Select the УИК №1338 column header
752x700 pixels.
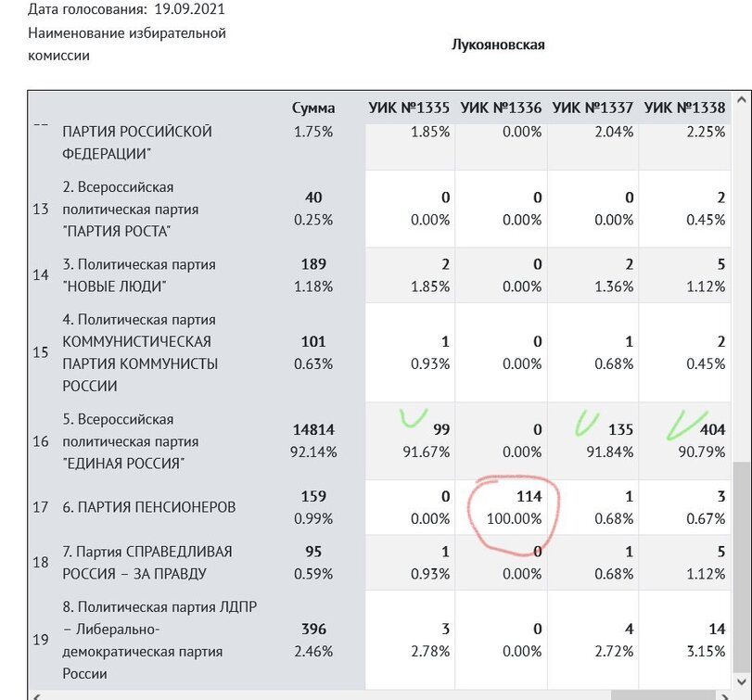coord(684,108)
